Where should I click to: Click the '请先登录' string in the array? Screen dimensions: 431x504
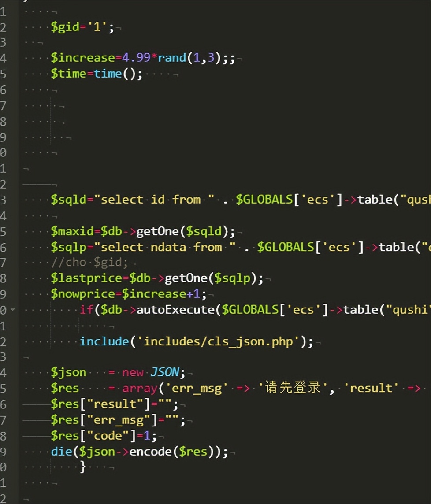click(x=294, y=388)
